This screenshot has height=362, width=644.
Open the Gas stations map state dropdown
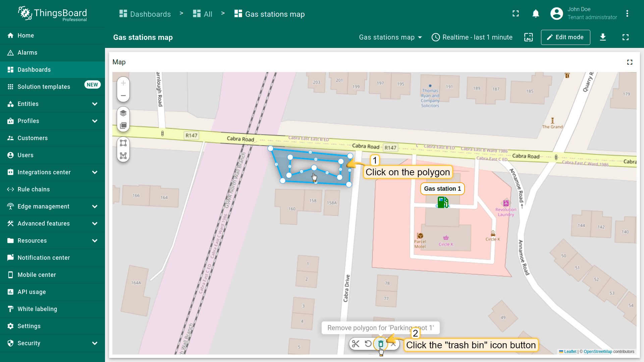tap(390, 37)
